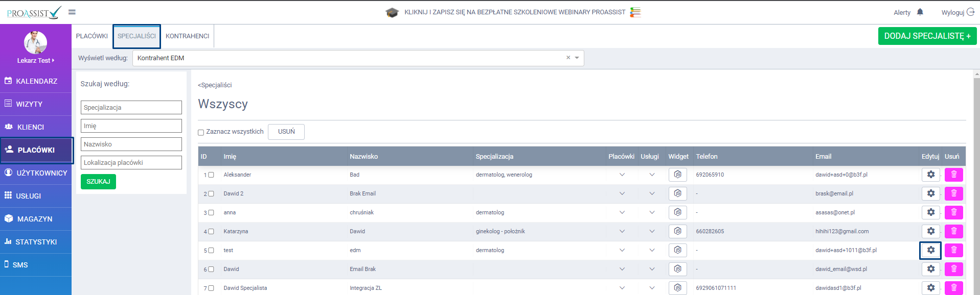The image size is (980, 295).
Task: Switch to the SPECJALIŚCI tab
Action: (136, 36)
